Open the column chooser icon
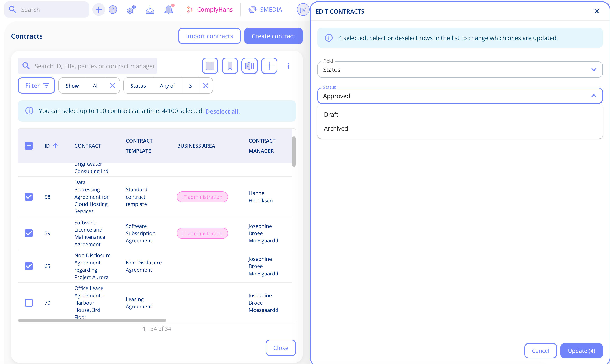The width and height of the screenshot is (610, 364). (x=210, y=66)
